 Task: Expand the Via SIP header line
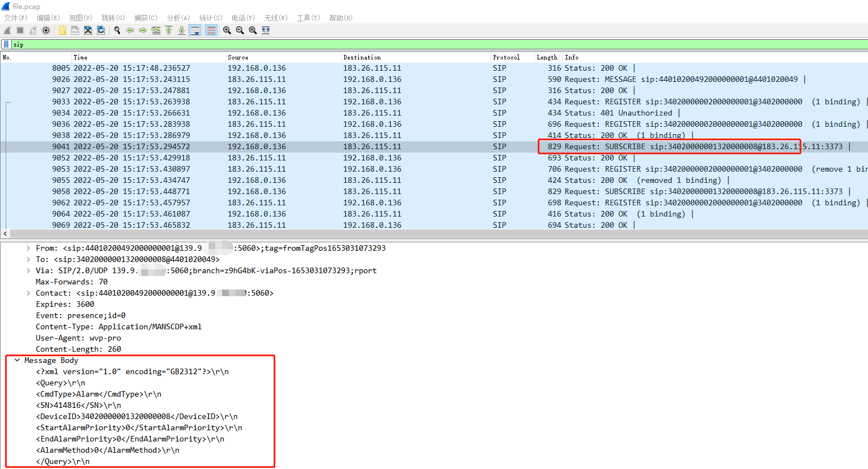click(27, 270)
